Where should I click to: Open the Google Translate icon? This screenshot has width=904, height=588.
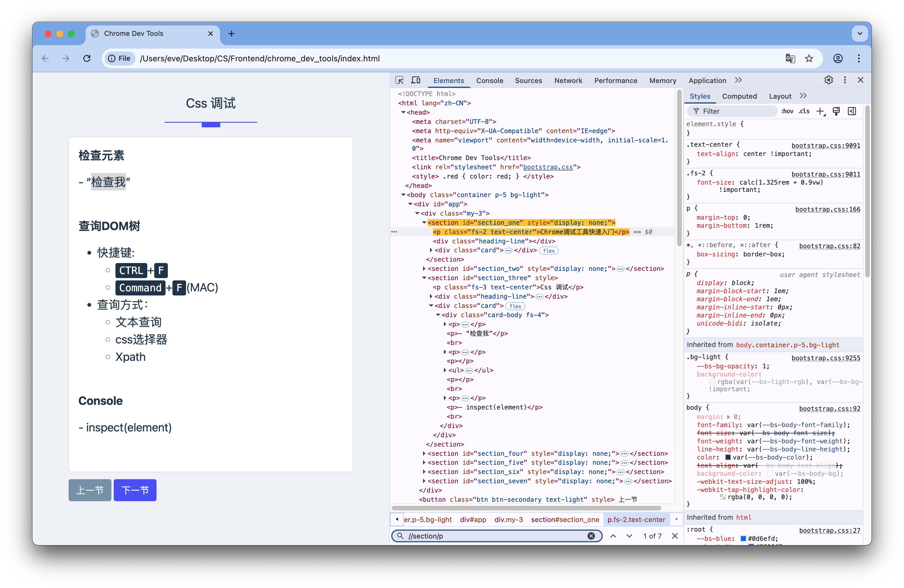click(790, 58)
